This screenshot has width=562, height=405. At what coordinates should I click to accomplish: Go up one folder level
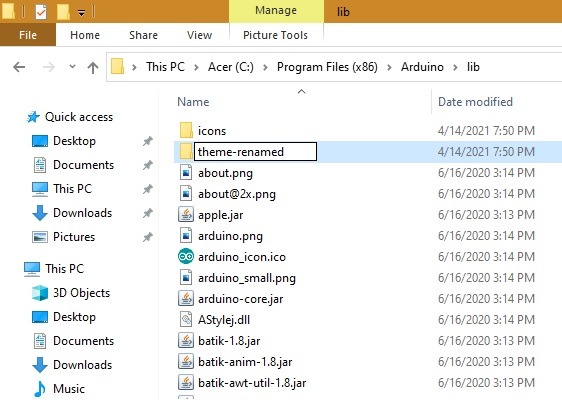[93, 67]
